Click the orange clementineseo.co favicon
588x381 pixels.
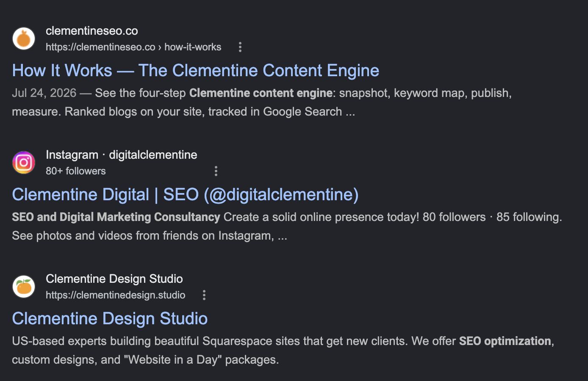click(x=24, y=39)
